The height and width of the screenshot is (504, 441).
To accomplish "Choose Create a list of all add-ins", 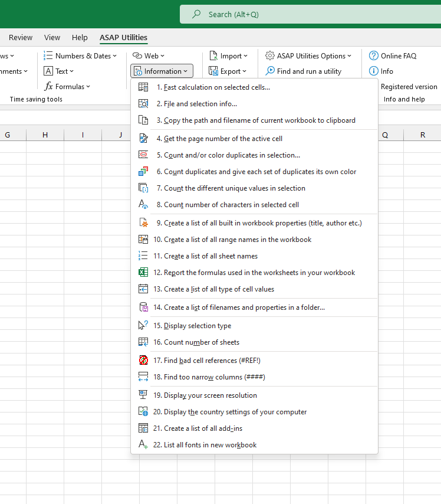I will pyautogui.click(x=254, y=428).
